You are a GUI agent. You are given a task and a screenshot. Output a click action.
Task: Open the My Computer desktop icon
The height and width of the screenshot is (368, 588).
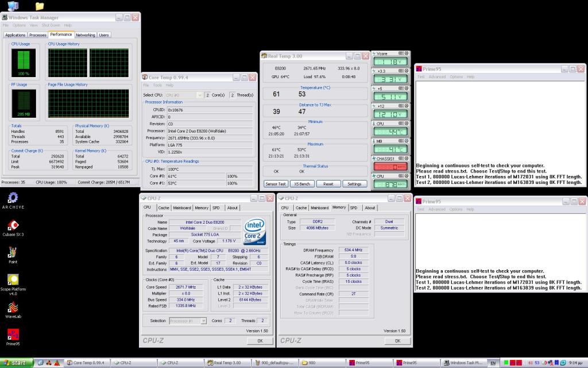tap(13, 6)
